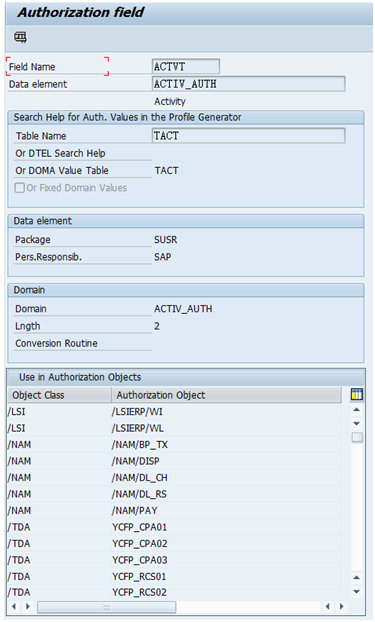Click the vertical scrollbar thumb

click(x=357, y=438)
